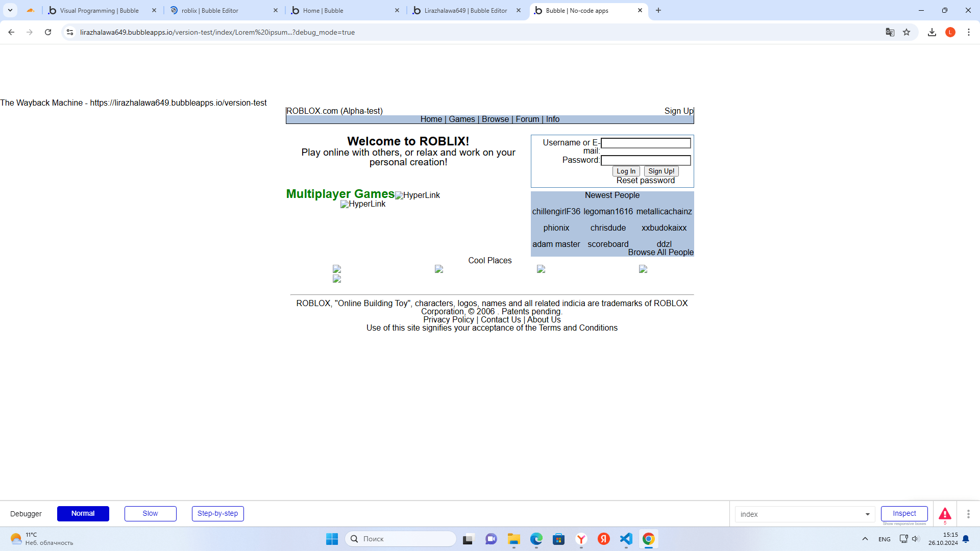Image resolution: width=980 pixels, height=551 pixels.
Task: Open Chrome downloads icon
Action: coord(932,32)
